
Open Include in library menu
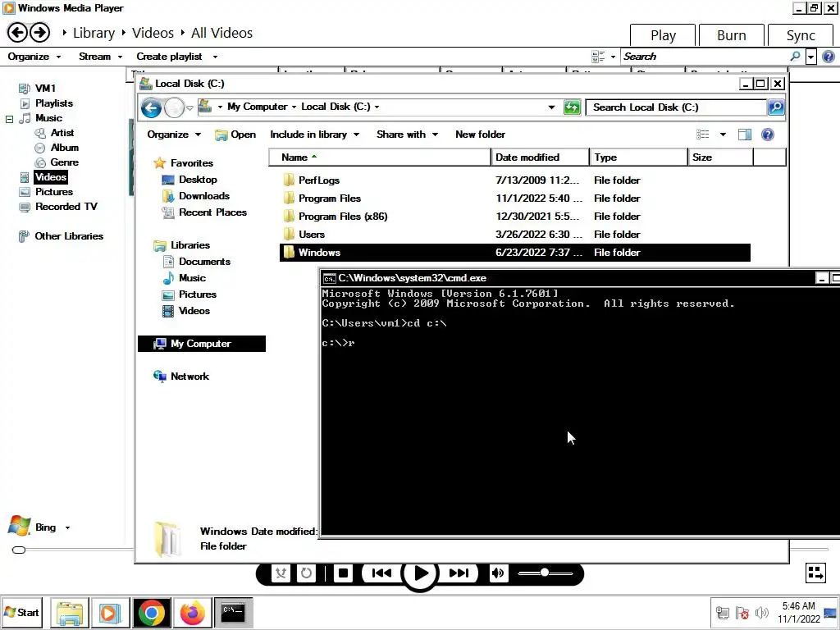click(314, 135)
